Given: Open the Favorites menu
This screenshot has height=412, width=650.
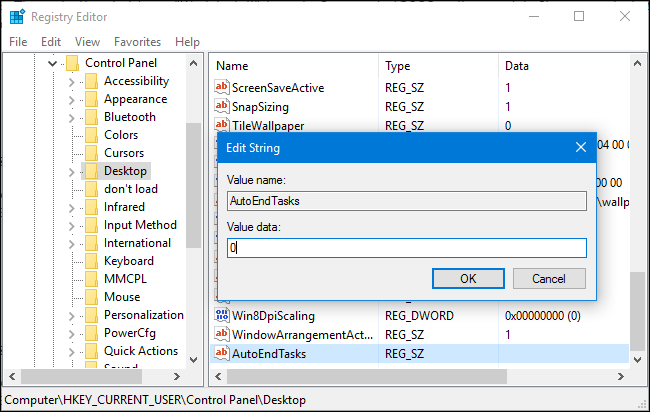Looking at the screenshot, I should point(137,42).
